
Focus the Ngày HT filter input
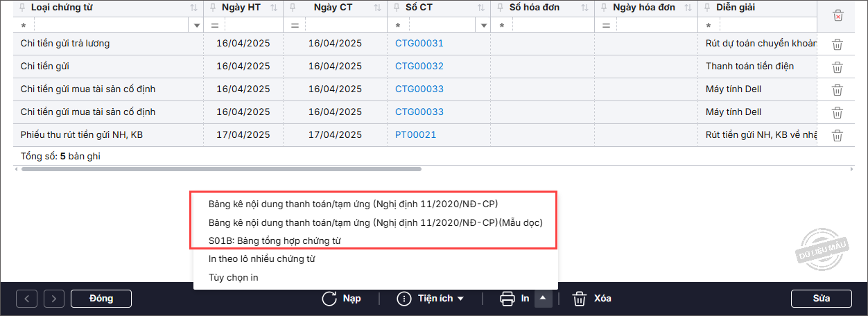point(253,25)
